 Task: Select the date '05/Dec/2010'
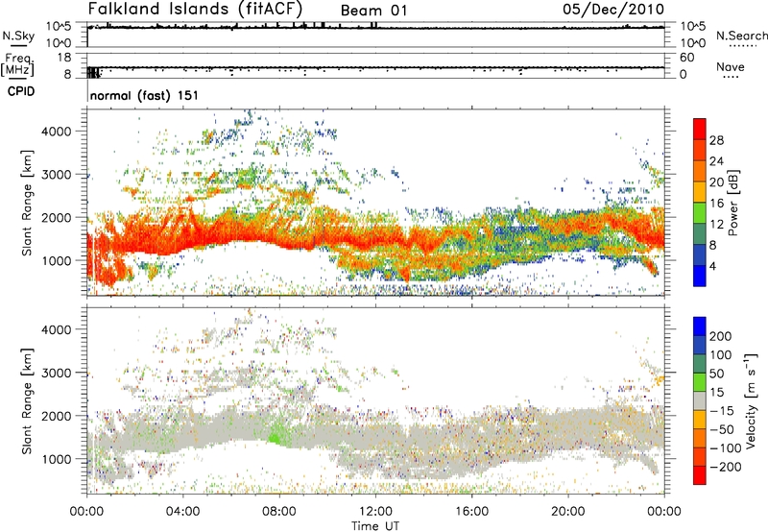coord(613,9)
